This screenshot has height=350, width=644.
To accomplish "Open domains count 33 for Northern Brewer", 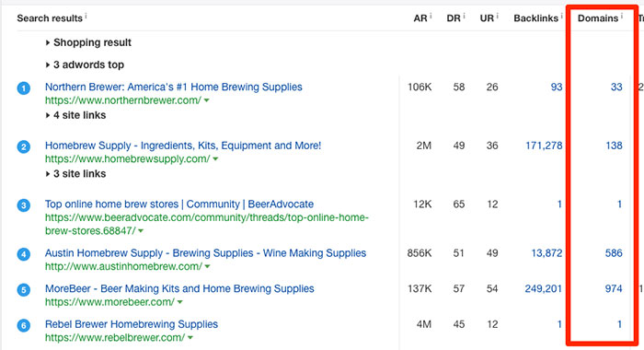I will coord(616,87).
